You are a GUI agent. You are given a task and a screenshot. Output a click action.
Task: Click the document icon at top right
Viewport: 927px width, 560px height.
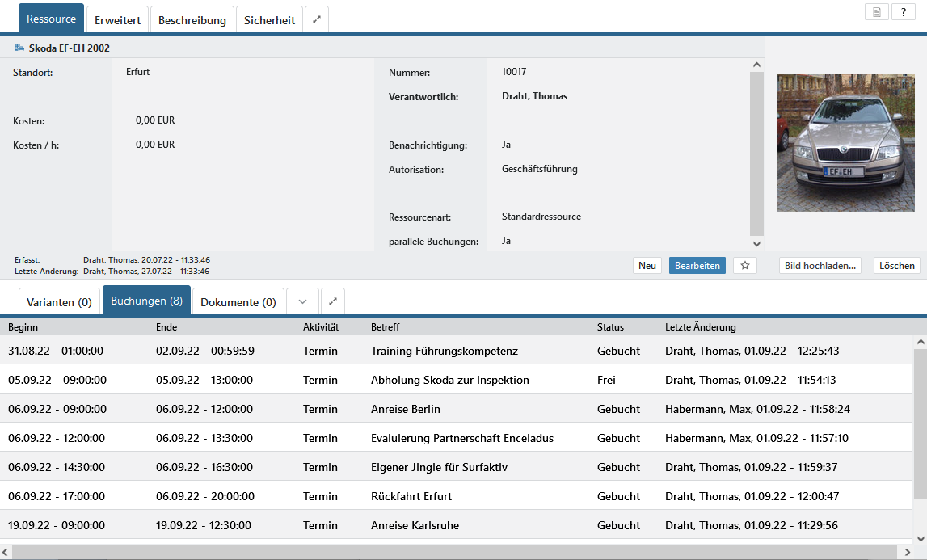pos(877,12)
